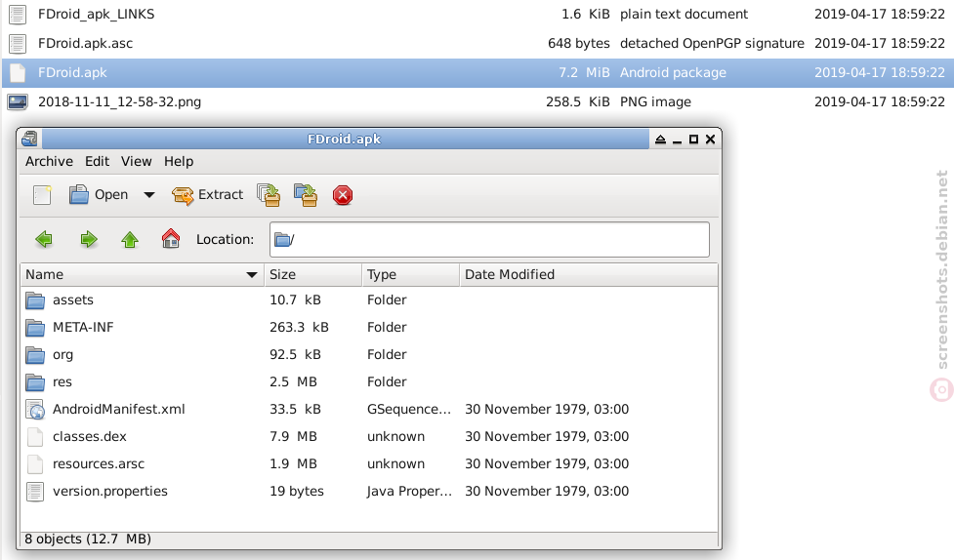Image resolution: width=954 pixels, height=560 pixels.
Task: Open the Help menu
Action: pyautogui.click(x=179, y=161)
